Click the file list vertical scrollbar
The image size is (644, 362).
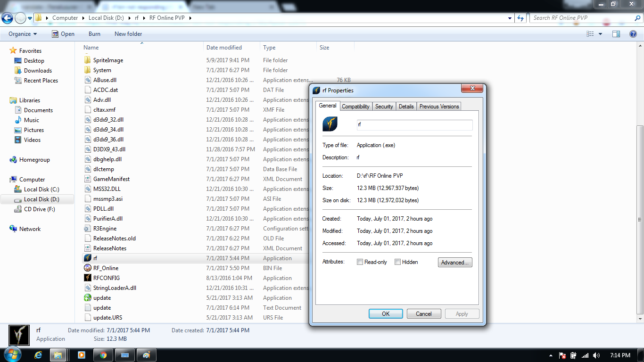[640, 189]
